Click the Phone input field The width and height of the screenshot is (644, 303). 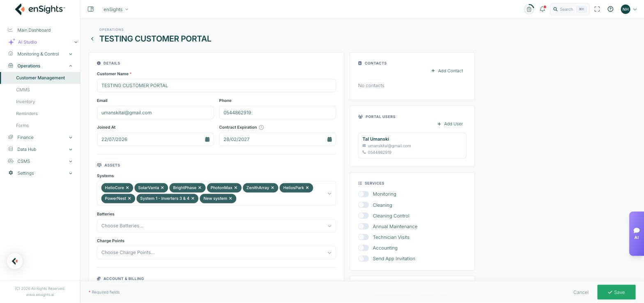click(277, 112)
